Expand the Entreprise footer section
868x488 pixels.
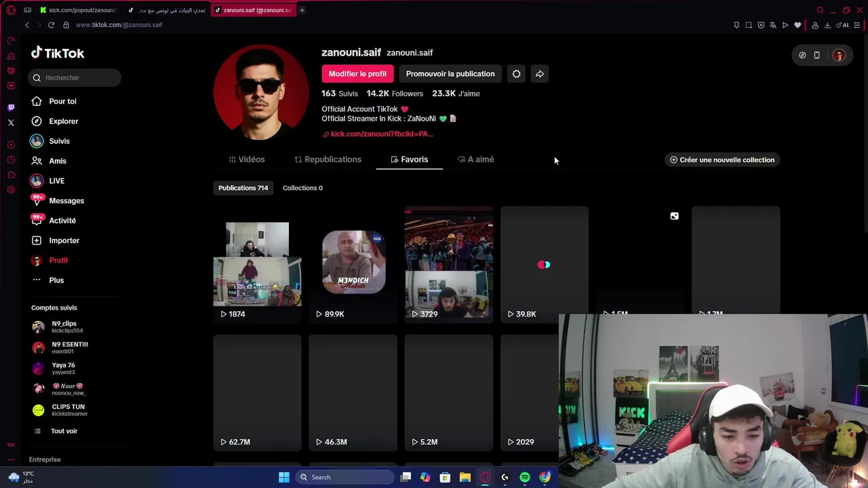pyautogui.click(x=45, y=460)
